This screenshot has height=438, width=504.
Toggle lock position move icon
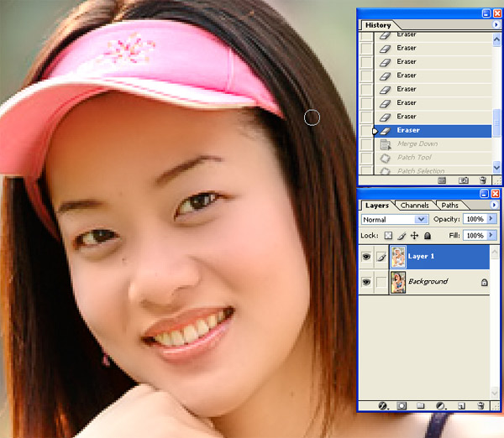click(x=414, y=236)
